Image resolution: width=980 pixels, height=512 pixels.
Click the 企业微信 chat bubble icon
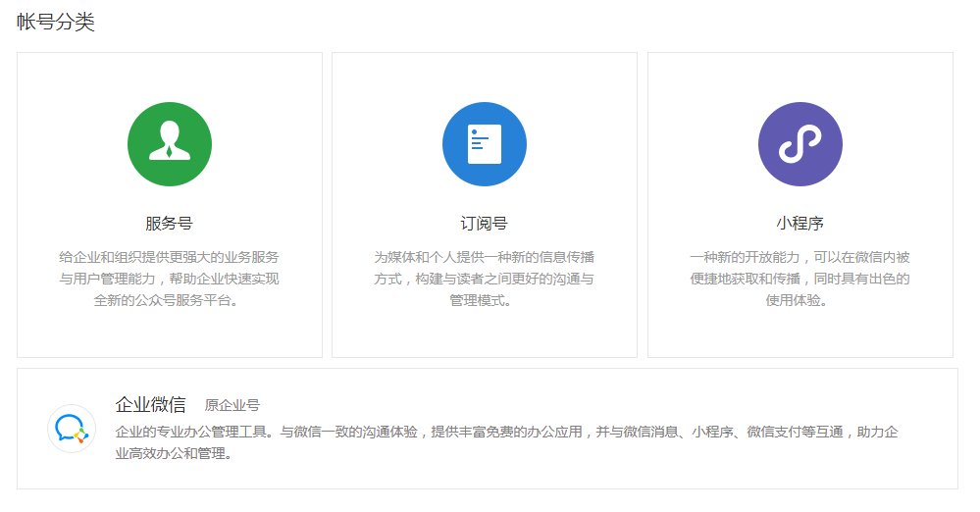(72, 429)
